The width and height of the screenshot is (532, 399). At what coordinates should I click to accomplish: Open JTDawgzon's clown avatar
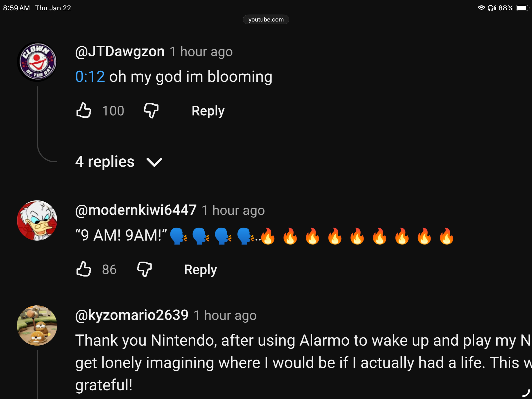[37, 62]
